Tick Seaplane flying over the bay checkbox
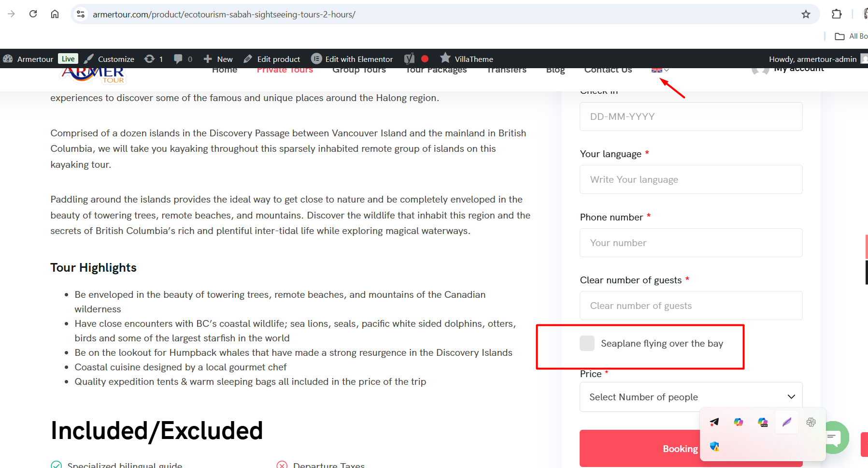Viewport: 868px width, 468px height. click(x=587, y=343)
